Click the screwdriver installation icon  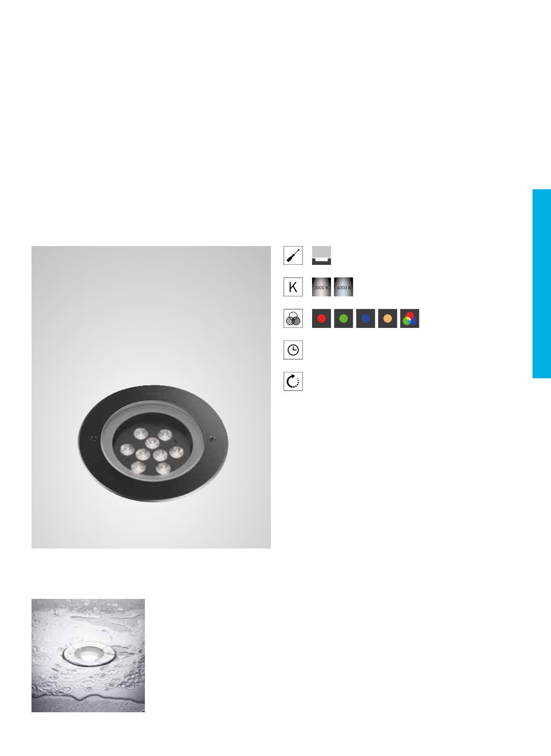(x=293, y=255)
